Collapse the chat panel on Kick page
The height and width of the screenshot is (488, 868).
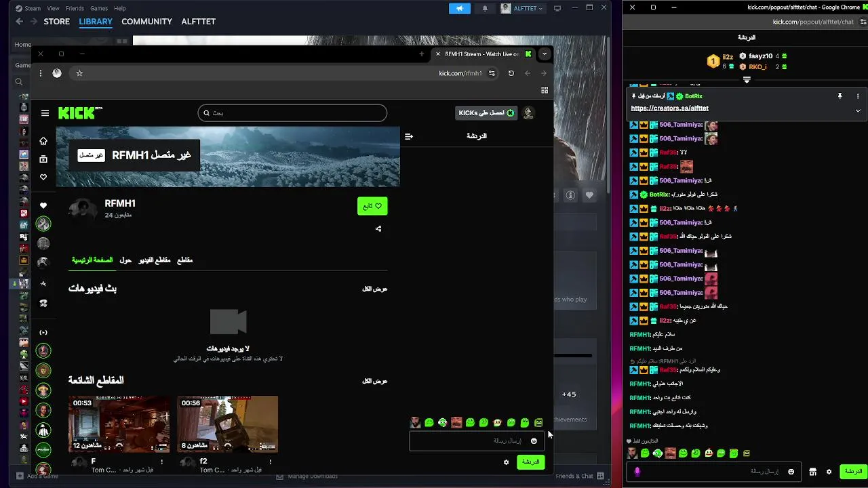click(409, 136)
